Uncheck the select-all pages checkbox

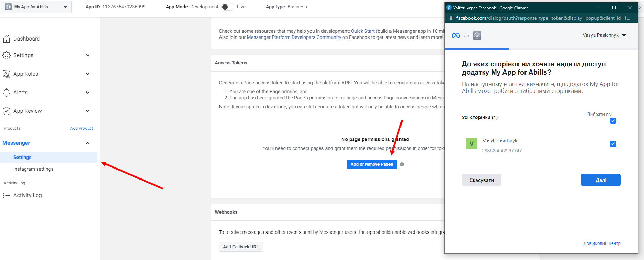pyautogui.click(x=613, y=121)
